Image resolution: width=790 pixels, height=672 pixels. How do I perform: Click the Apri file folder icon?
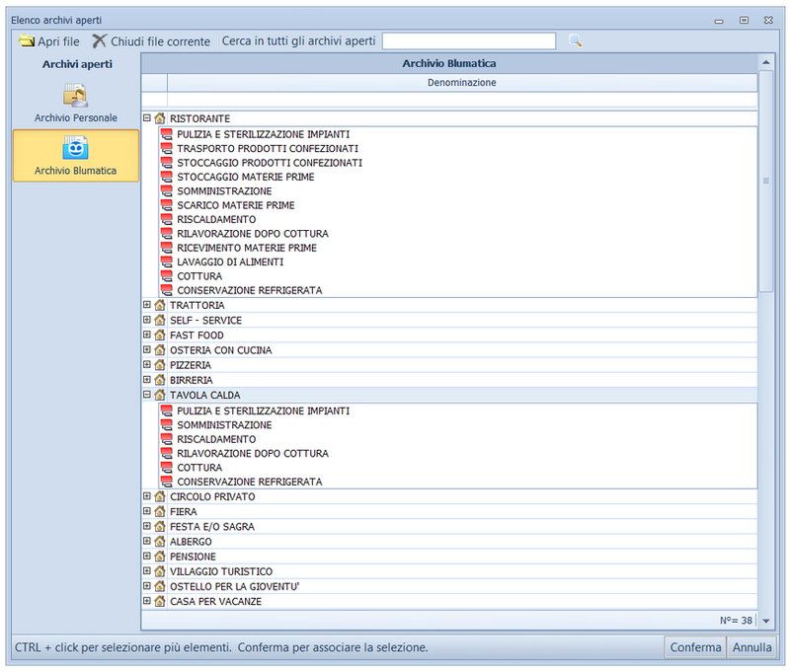27,41
